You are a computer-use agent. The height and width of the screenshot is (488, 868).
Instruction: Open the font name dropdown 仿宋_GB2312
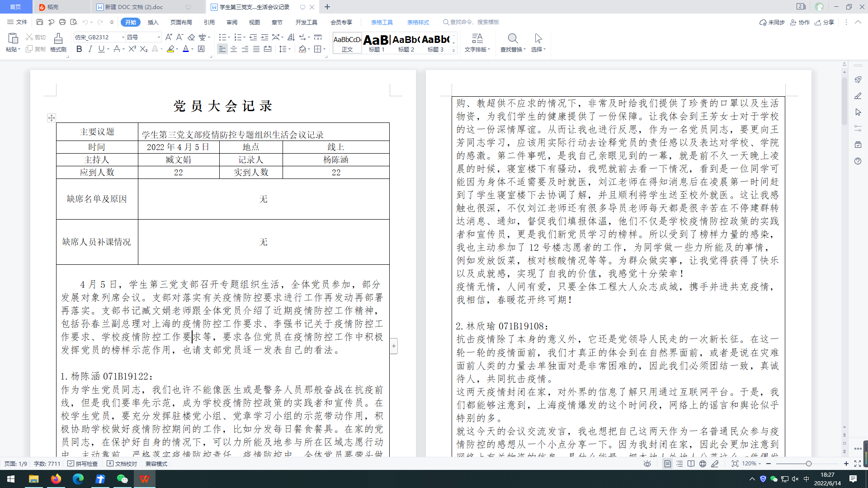123,37
